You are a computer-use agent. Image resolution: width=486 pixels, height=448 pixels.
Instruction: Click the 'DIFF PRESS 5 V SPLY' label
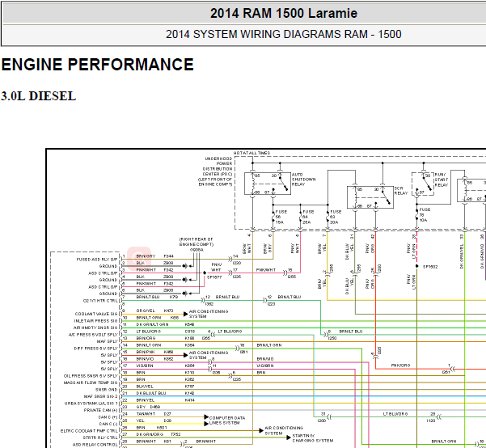tap(95, 349)
